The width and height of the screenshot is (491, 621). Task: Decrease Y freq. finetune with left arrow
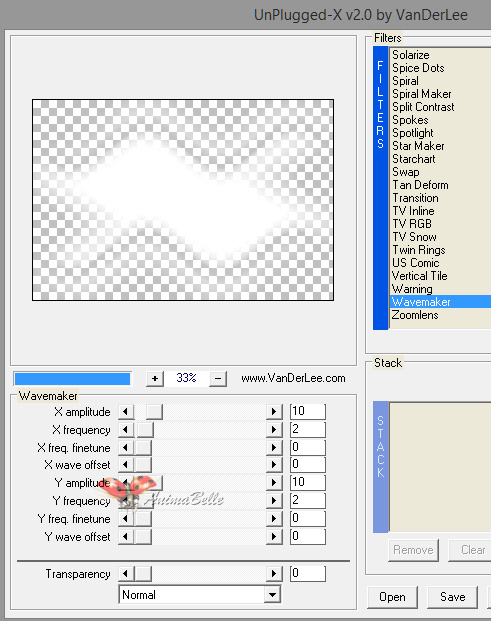click(126, 518)
